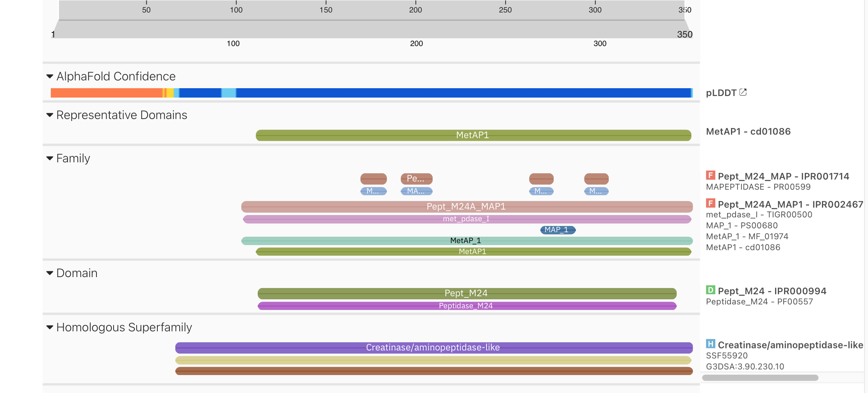Click Peptidase_M24 - PF00557 text
868x393 pixels.
click(759, 302)
